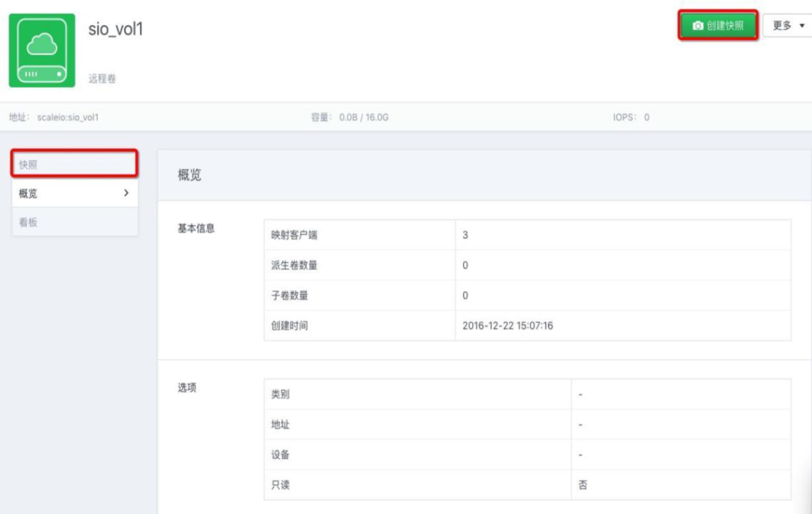Click the 容量 0.0B / 16.0G capacity

[x=350, y=117]
